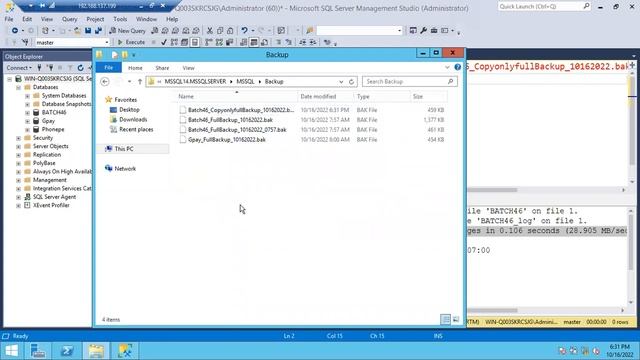Expand the Gpay database node

click(27, 121)
